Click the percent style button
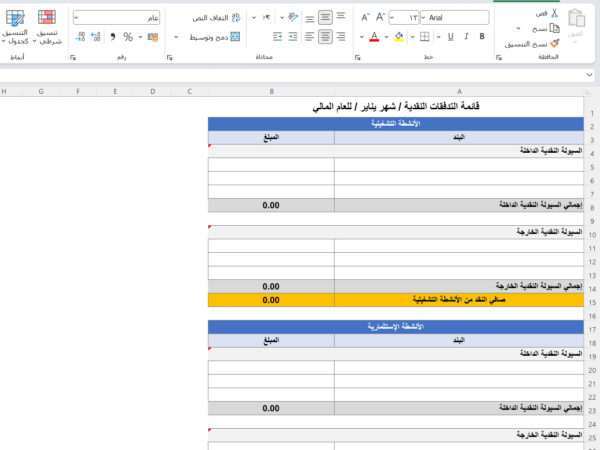This screenshot has width=600, height=450. 128,37
